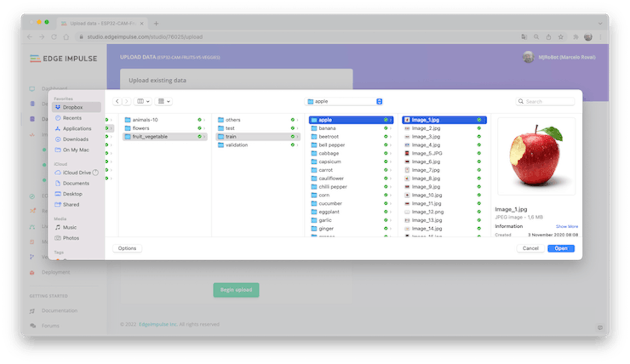Viewport: 630px width, 364px height.
Task: Click the browser address bar
Action: (295, 37)
